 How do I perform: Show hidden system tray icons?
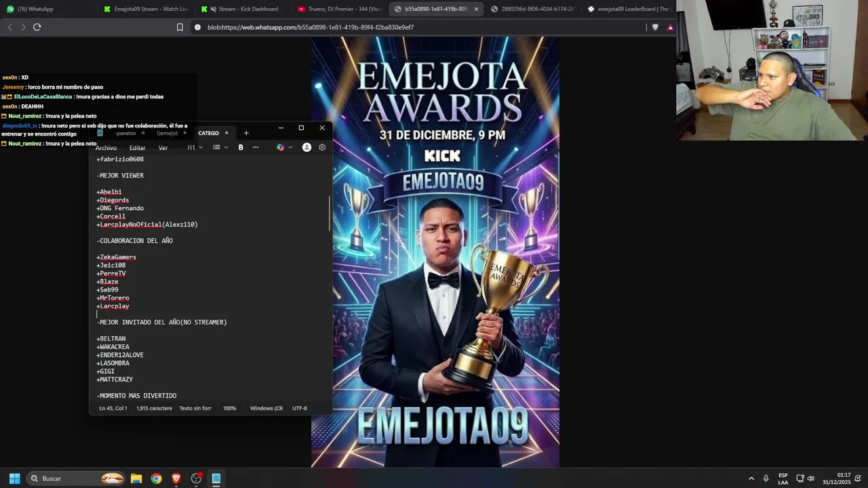click(751, 479)
